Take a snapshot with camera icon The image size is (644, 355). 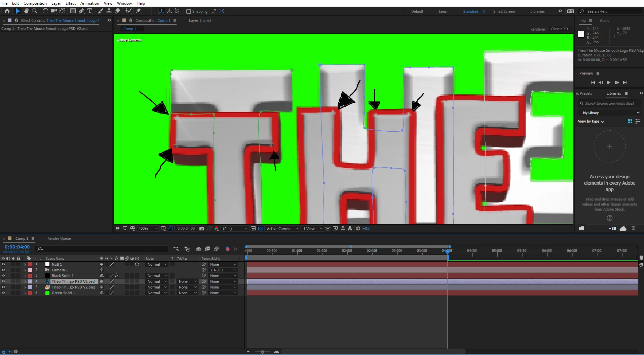click(x=202, y=228)
